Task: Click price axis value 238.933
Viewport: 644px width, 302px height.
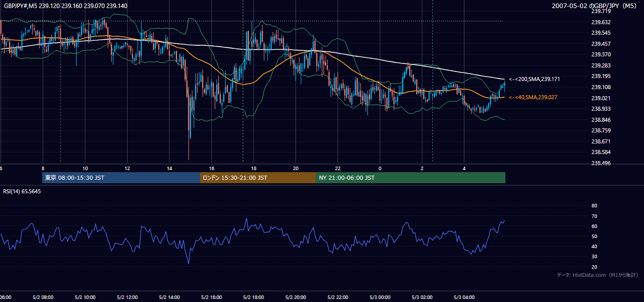Action: pyautogui.click(x=601, y=109)
